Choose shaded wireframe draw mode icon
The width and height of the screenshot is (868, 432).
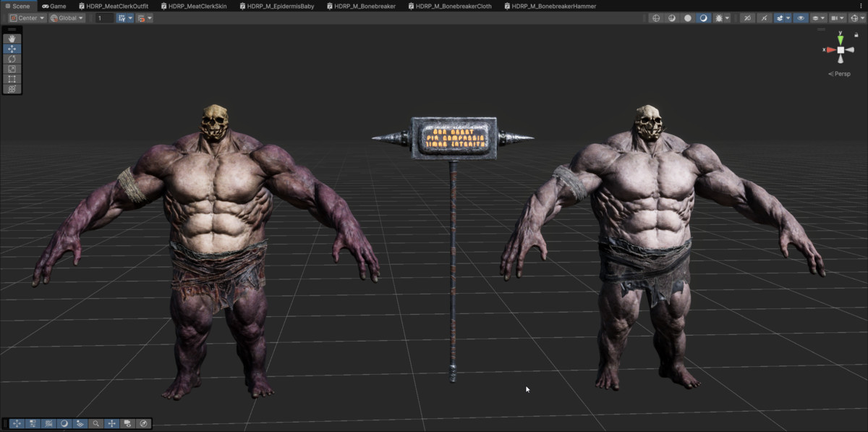coord(672,18)
